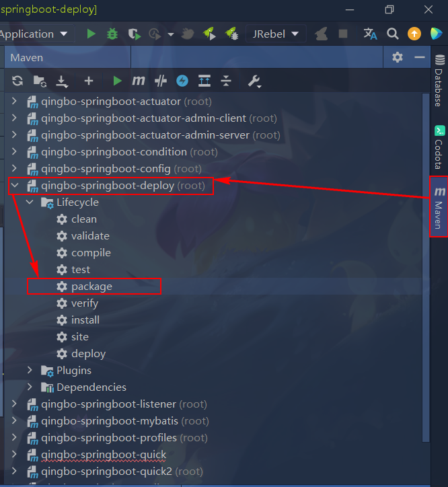Open Maven settings wrench icon
Viewport: 448px width, 487px height.
click(x=254, y=81)
